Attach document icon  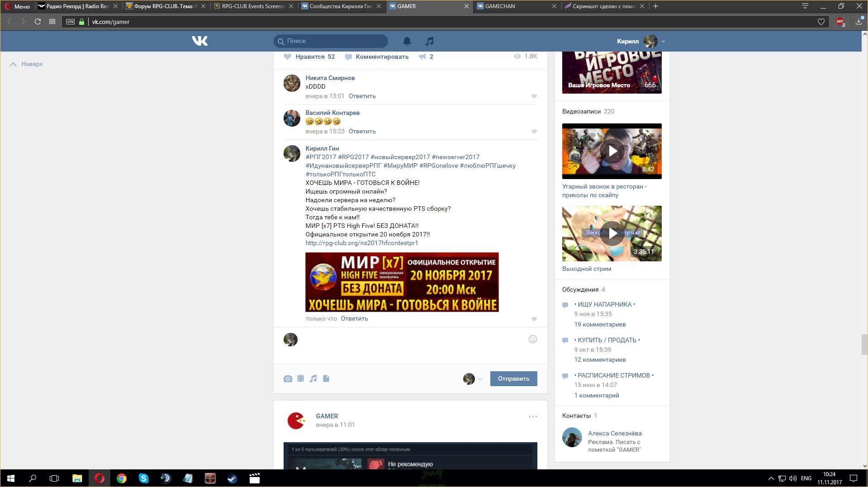click(x=326, y=379)
